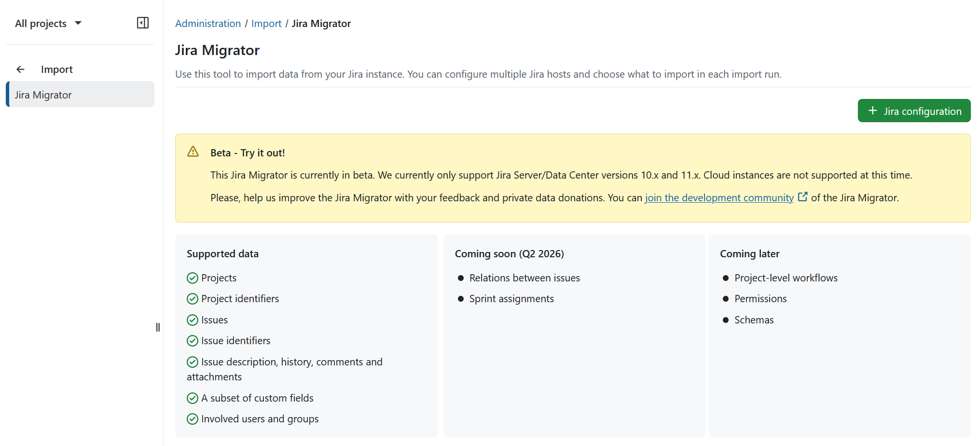Click the Project identifiers text
Screen dimensions: 980x446
coord(240,299)
